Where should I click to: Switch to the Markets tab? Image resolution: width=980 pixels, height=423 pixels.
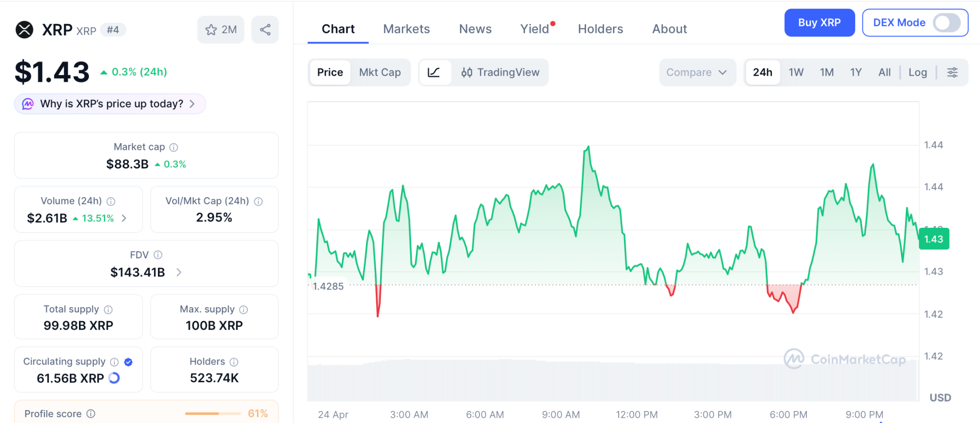pyautogui.click(x=406, y=29)
